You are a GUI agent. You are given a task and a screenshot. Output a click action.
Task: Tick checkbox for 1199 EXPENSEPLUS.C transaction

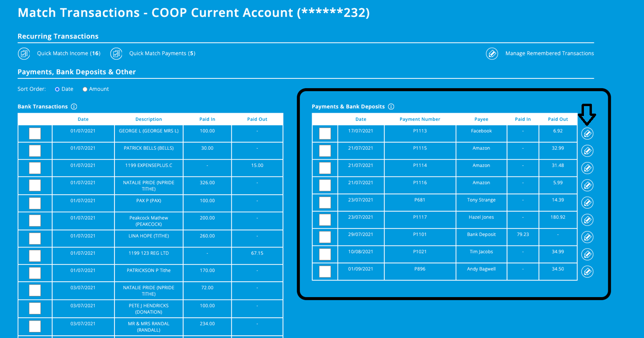35,168
